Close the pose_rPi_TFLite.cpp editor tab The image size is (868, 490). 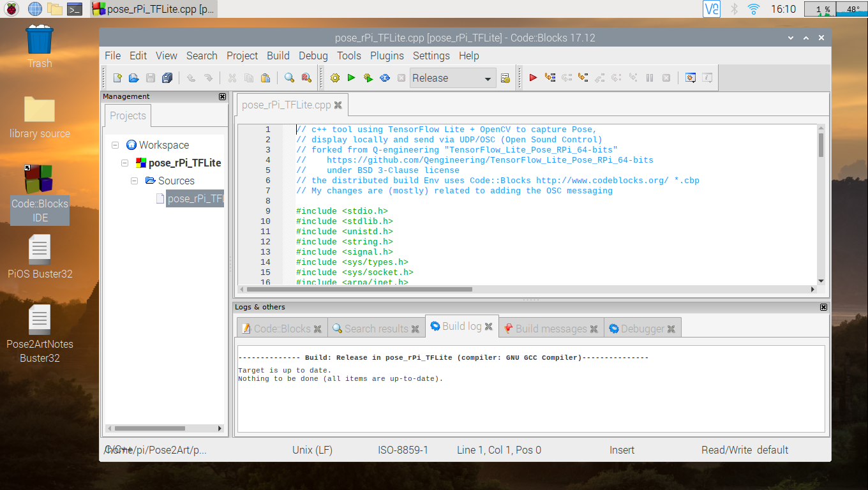click(x=338, y=105)
